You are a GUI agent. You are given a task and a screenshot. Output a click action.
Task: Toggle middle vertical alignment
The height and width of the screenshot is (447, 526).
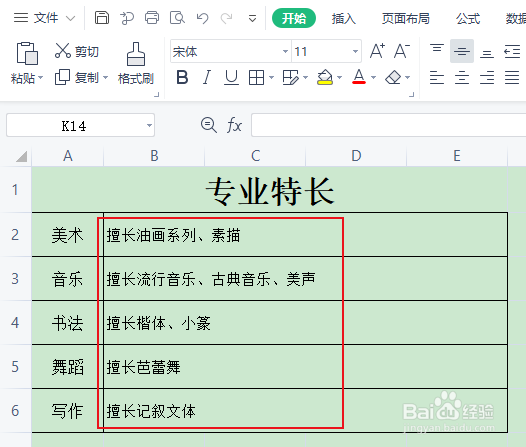tap(462, 51)
